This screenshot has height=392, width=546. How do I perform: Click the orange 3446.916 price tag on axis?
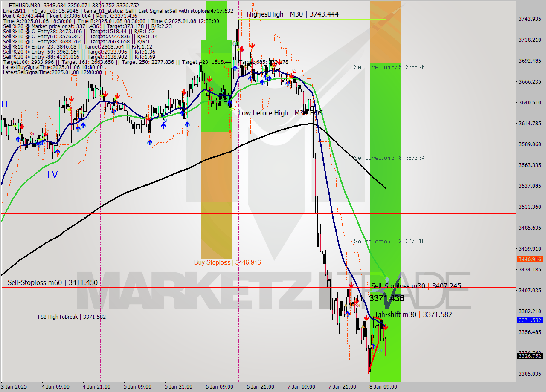(x=529, y=259)
